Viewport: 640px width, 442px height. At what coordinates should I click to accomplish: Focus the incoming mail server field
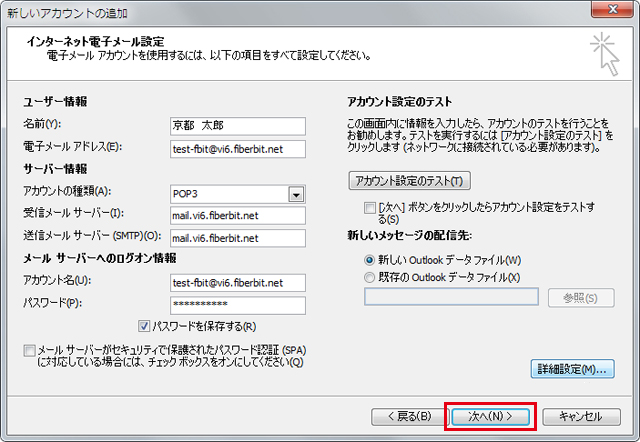237,215
